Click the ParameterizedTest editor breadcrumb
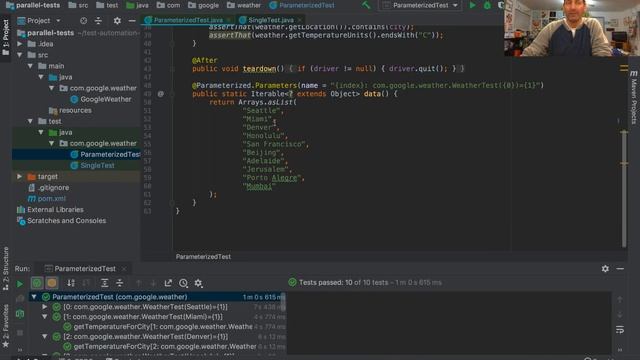Viewport: 640px width, 360px height. tap(203, 257)
